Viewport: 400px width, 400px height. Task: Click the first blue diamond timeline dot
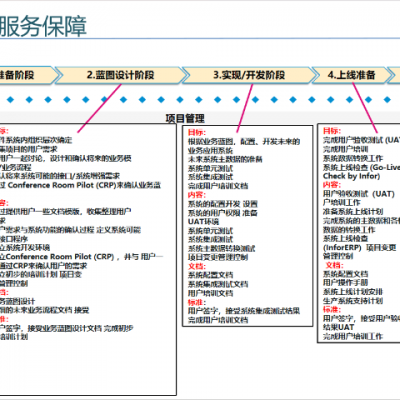pos(10,99)
